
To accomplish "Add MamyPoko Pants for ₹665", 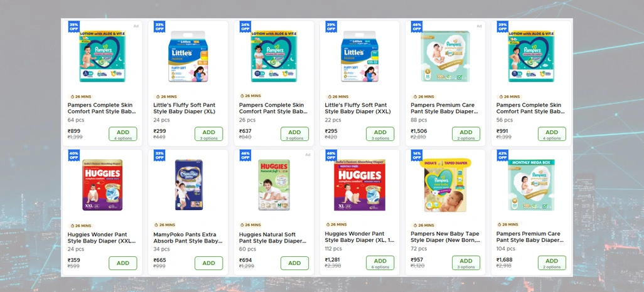I will click(x=208, y=263).
